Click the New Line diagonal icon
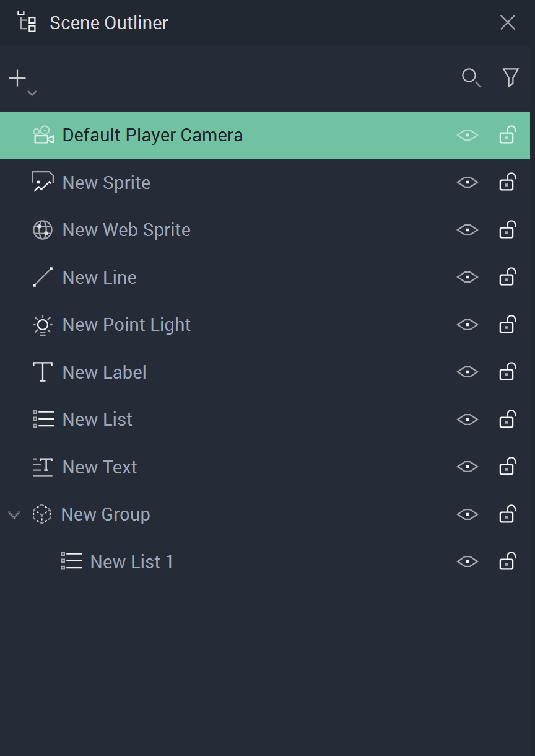The width and height of the screenshot is (535, 756). (x=43, y=278)
